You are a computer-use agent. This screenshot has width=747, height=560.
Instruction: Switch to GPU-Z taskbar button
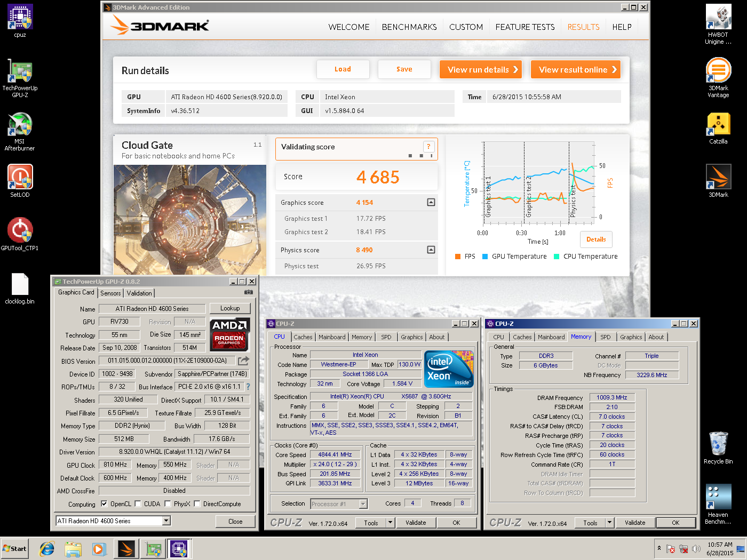153,548
